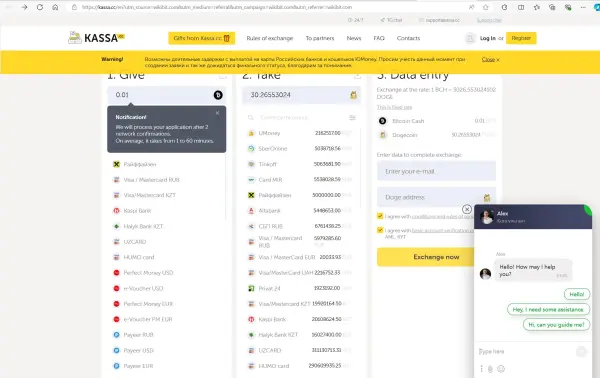Close the chat widget with X circle

click(x=466, y=209)
